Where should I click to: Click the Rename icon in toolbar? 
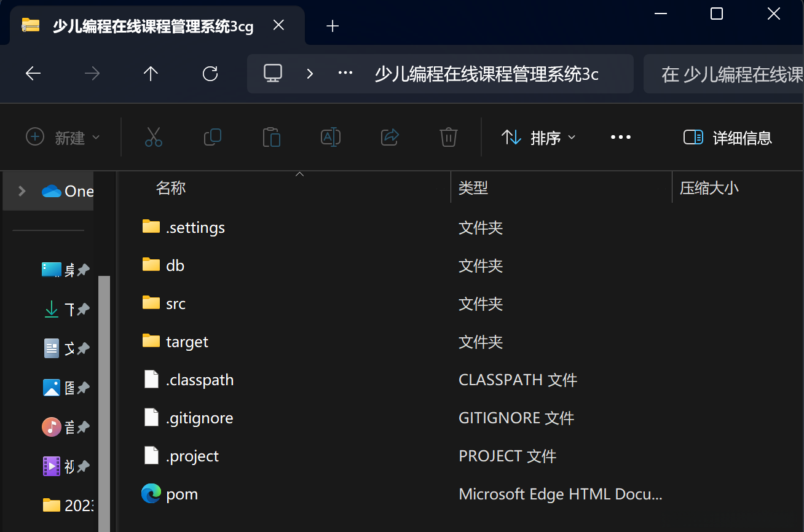(x=331, y=137)
